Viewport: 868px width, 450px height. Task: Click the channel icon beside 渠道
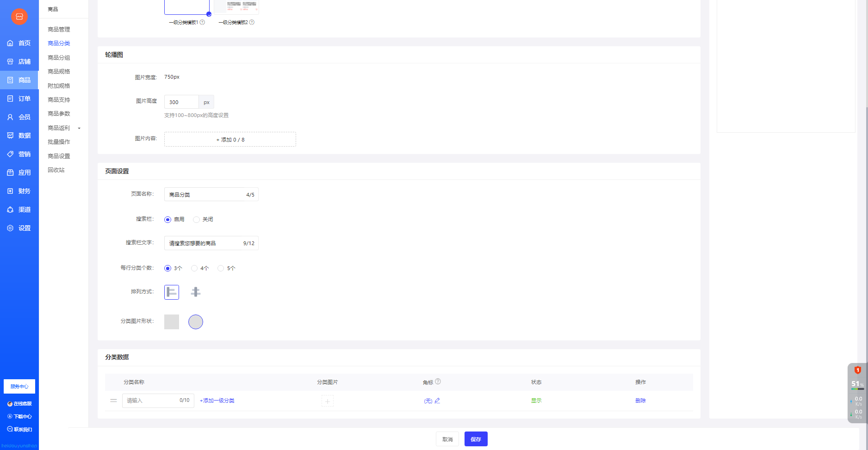10,210
